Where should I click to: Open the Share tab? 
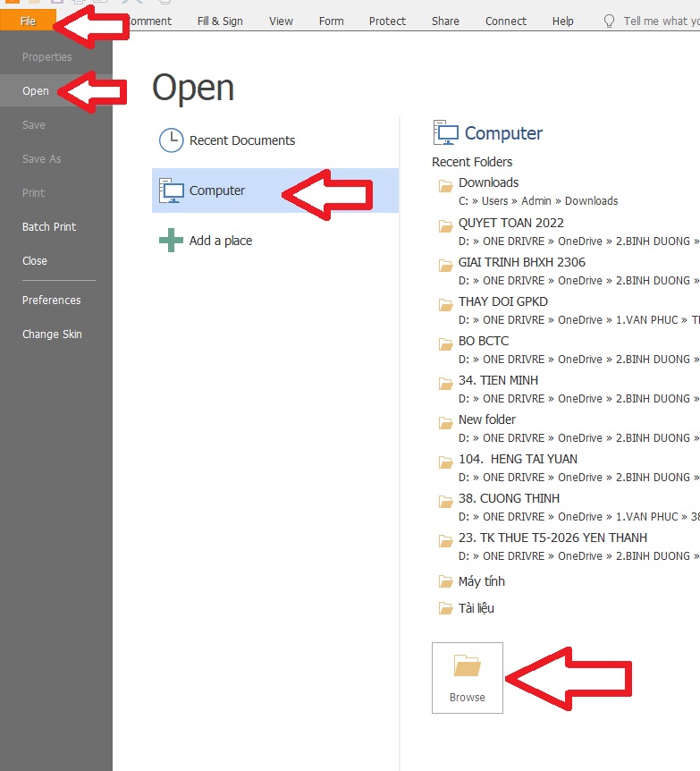point(445,21)
